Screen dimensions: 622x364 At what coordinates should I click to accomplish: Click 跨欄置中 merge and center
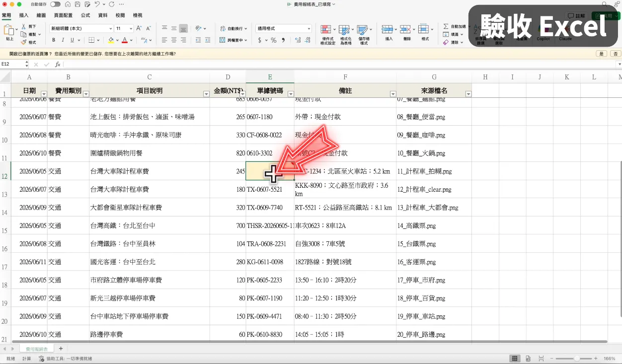(234, 40)
